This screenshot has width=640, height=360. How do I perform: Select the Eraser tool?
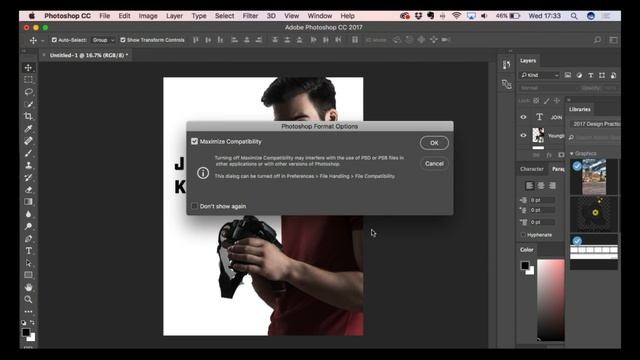[28, 190]
